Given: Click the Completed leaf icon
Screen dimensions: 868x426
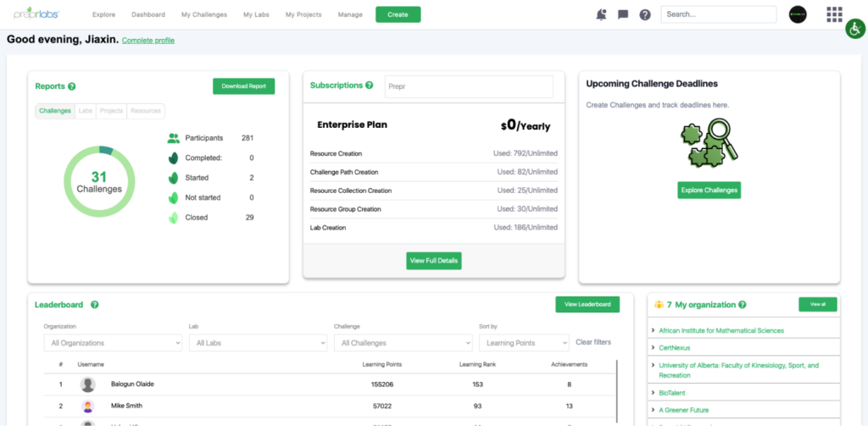Looking at the screenshot, I should [173, 158].
